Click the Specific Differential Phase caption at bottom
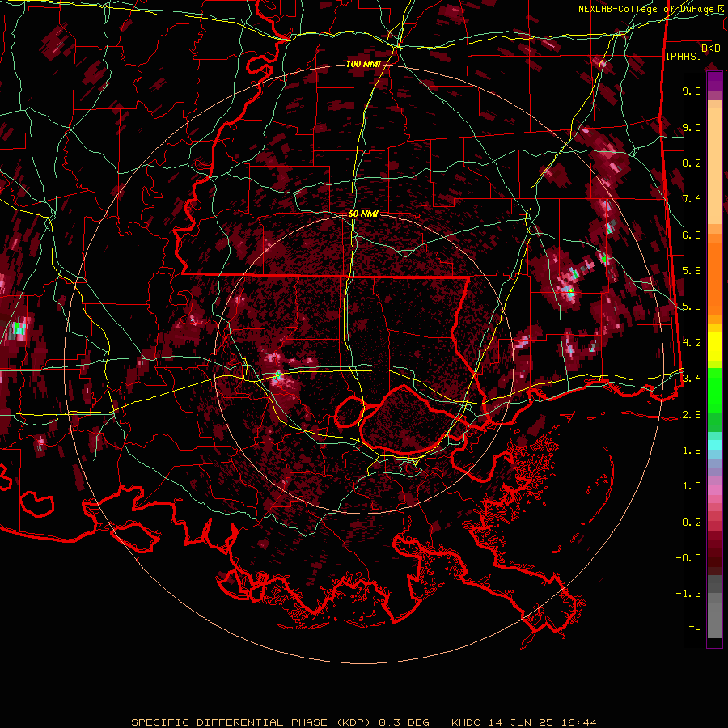 point(363,722)
